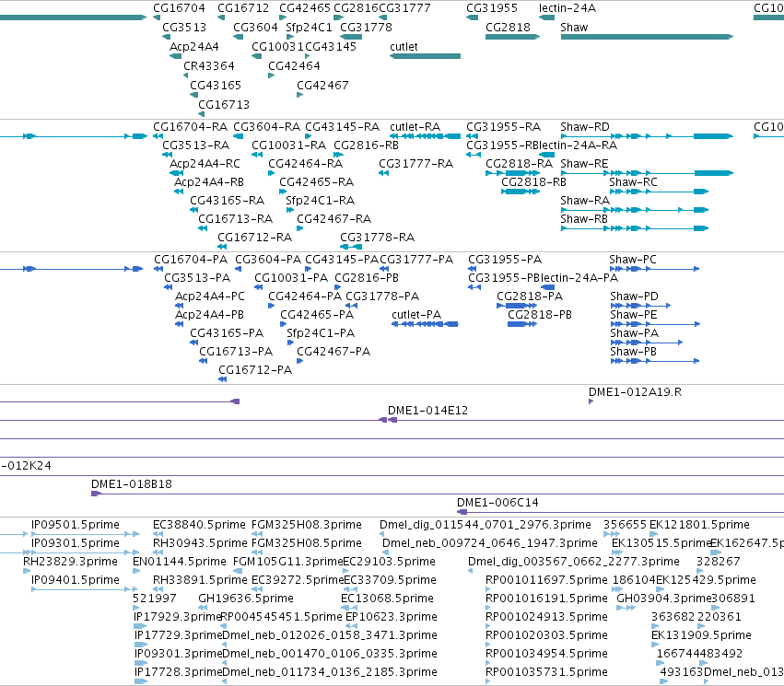The image size is (784, 686).
Task: Select the CG31955 gene label
Action: coord(492,8)
